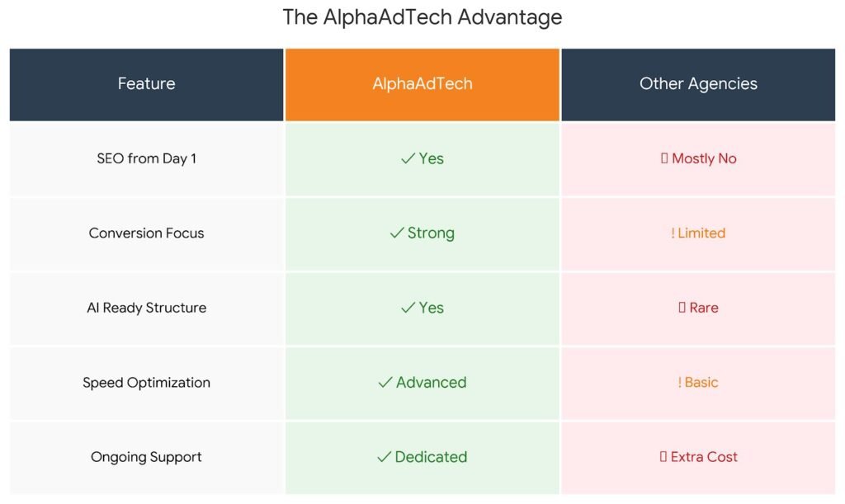Select the checkmark icon next to Advanced

point(385,383)
